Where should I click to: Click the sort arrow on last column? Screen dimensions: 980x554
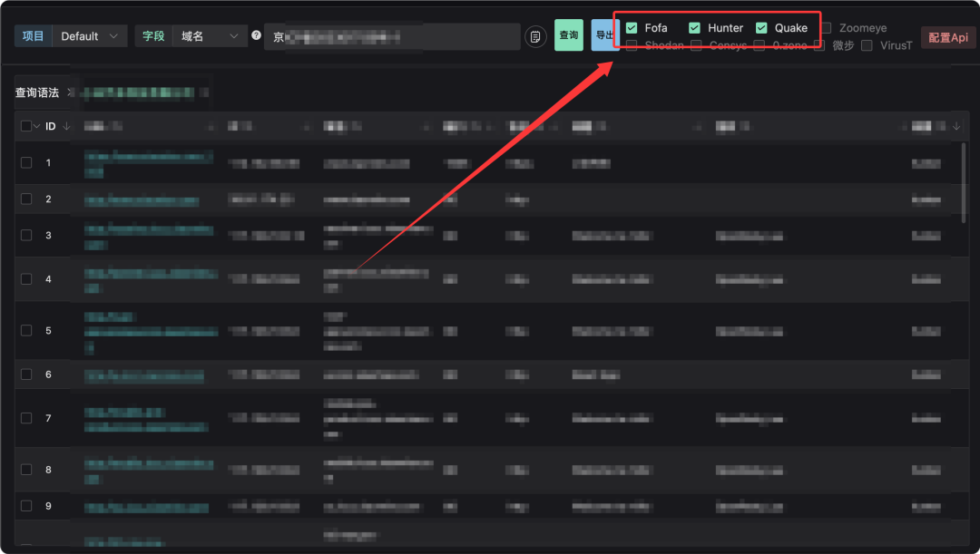956,126
